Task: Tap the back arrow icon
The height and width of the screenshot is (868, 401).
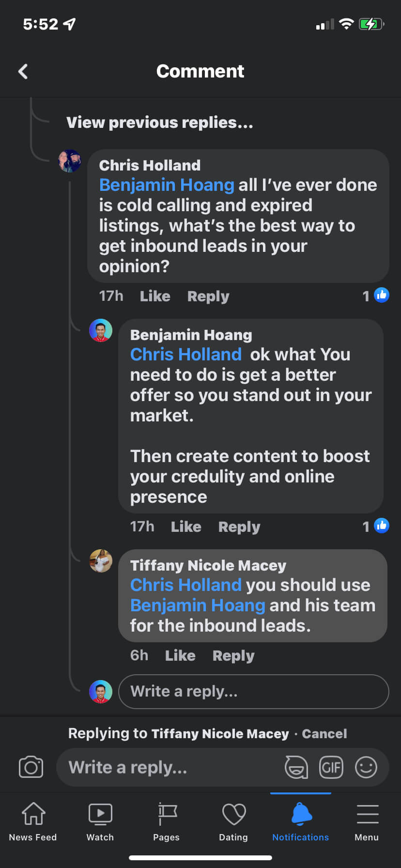Action: 23,71
